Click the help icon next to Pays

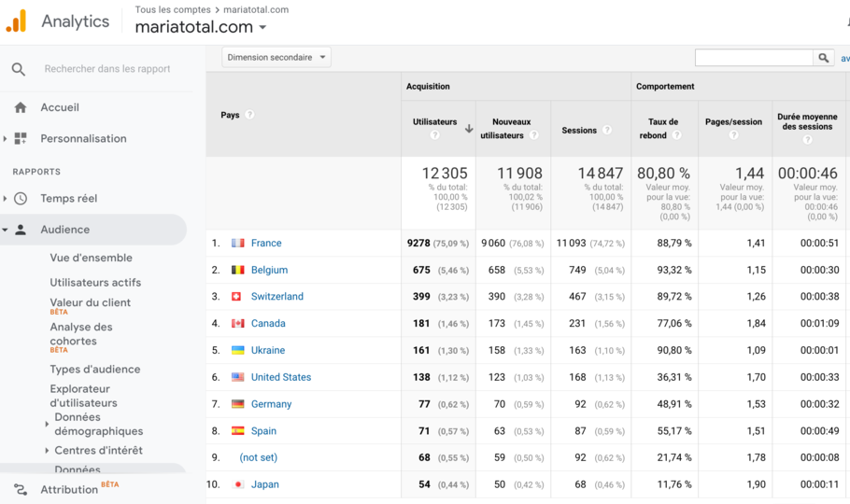coord(250,115)
